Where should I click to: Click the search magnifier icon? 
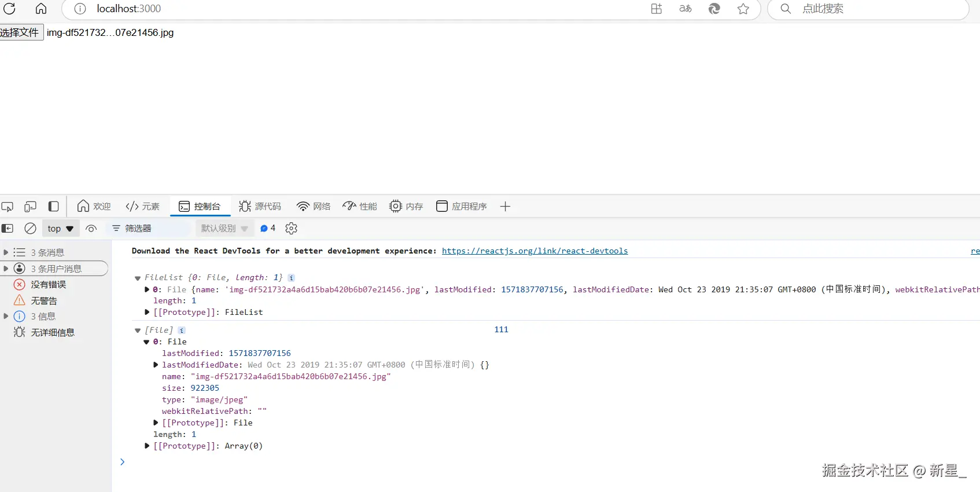tap(786, 9)
